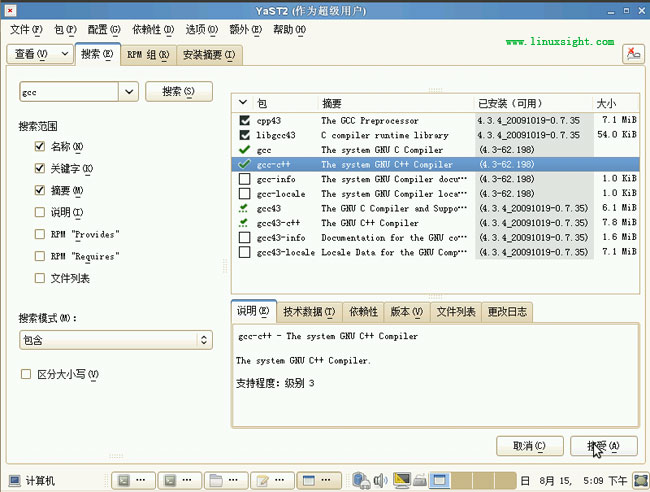The width and height of the screenshot is (650, 492).
Task: Click the user icon button at top right
Action: [x=633, y=54]
